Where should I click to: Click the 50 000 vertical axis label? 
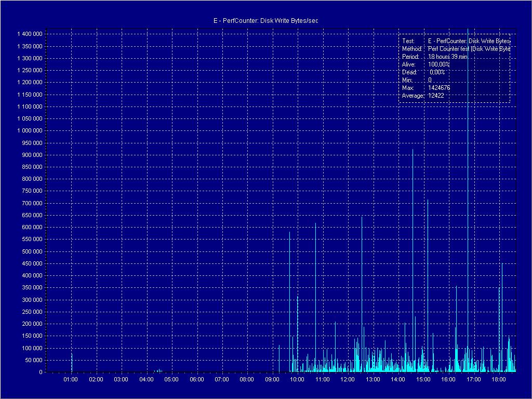click(34, 360)
